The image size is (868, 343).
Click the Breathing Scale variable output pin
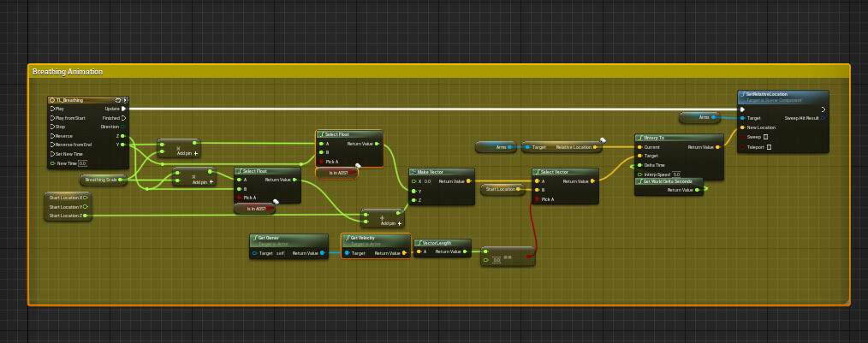click(120, 180)
